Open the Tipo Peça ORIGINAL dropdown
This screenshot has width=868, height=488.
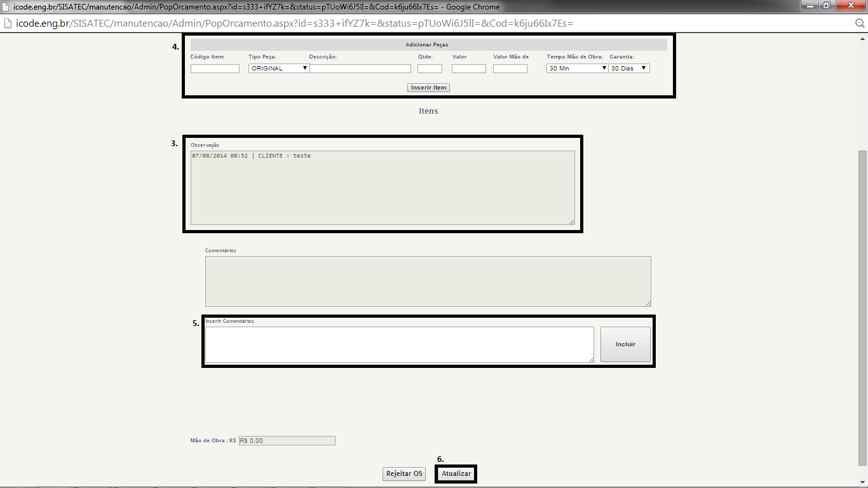pos(279,69)
